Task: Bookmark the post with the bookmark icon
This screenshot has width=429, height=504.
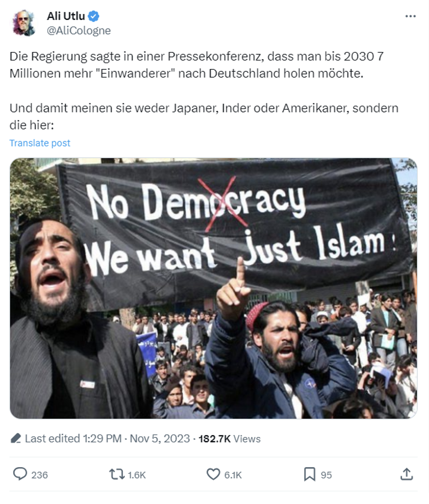Action: point(310,475)
